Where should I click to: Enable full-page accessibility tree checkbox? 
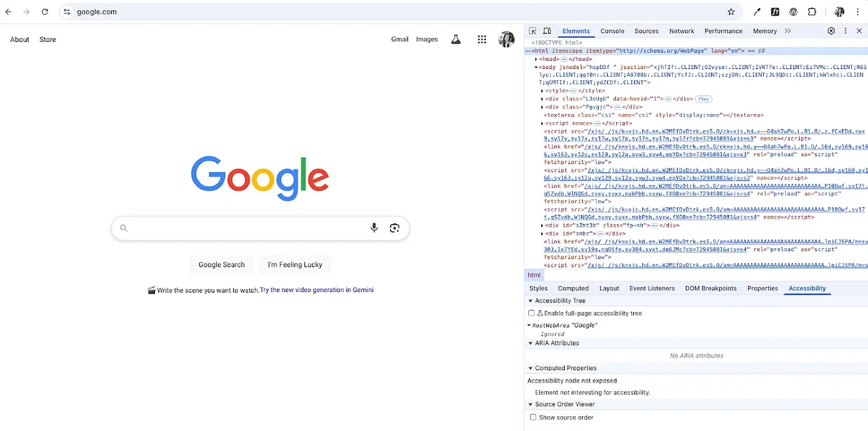tap(531, 313)
